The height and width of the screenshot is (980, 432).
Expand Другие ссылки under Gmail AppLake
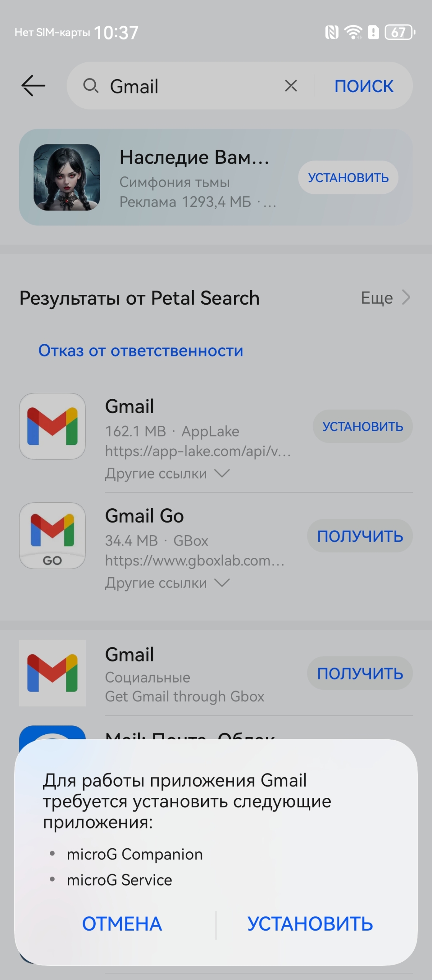click(167, 474)
